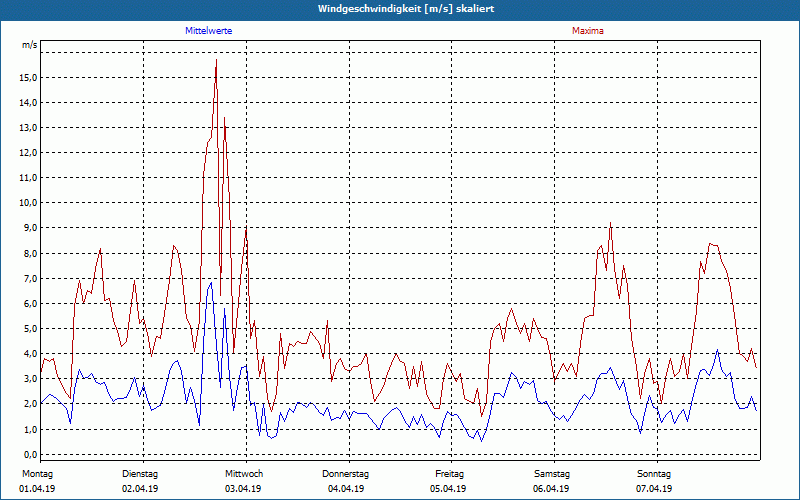Screen dimensions: 800x500
Task: Click the '8,0' y-axis value
Action: pyautogui.click(x=30, y=254)
